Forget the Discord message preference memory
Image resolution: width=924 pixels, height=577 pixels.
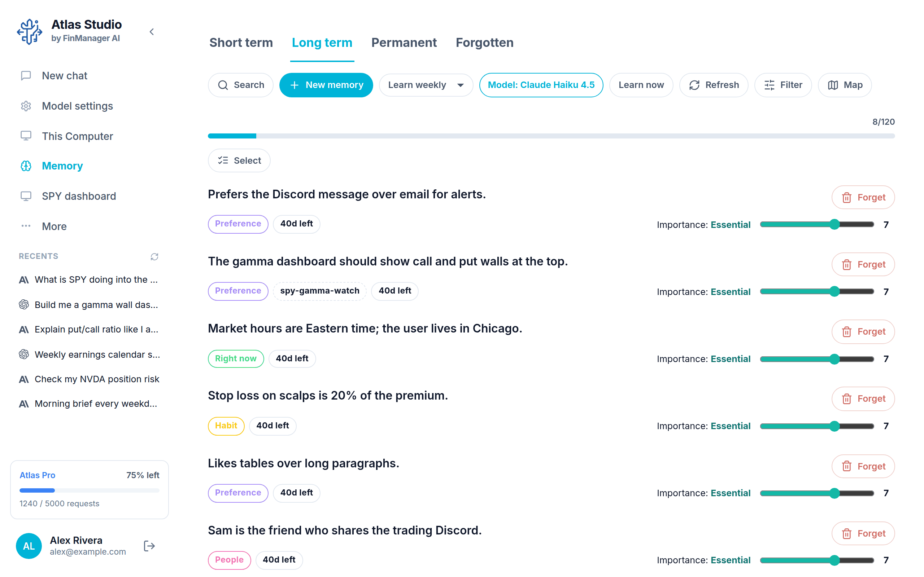[x=863, y=197]
